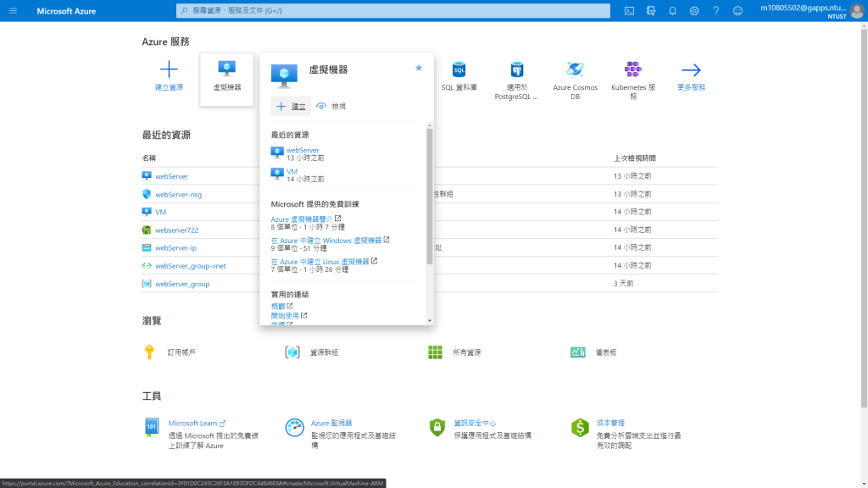Open webServer-ip resource
This screenshot has width=868, height=488.
click(175, 248)
